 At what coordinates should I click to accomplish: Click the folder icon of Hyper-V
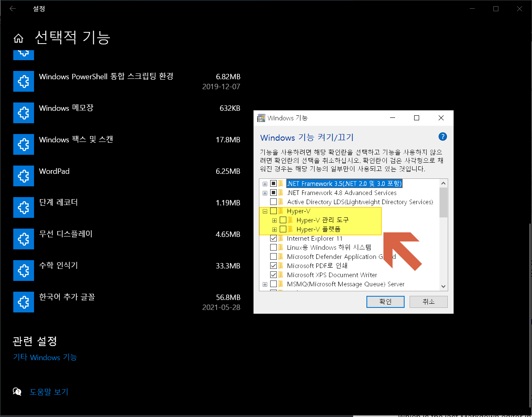pyautogui.click(x=282, y=211)
